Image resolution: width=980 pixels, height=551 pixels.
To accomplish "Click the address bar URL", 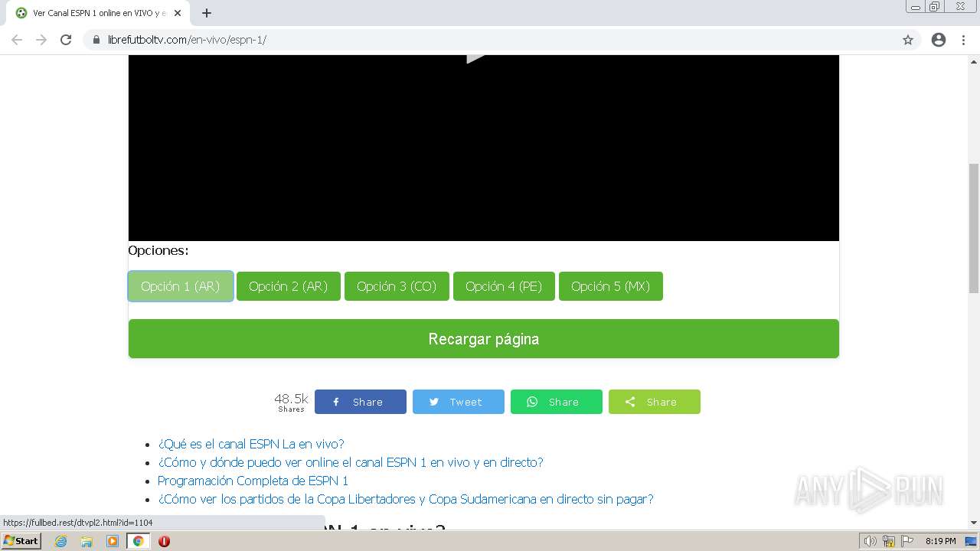I will click(x=187, y=40).
